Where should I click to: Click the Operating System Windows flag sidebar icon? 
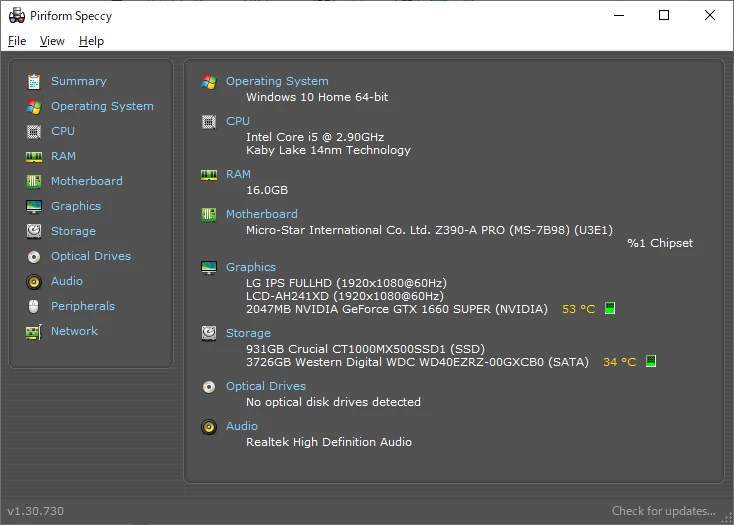[x=34, y=107]
